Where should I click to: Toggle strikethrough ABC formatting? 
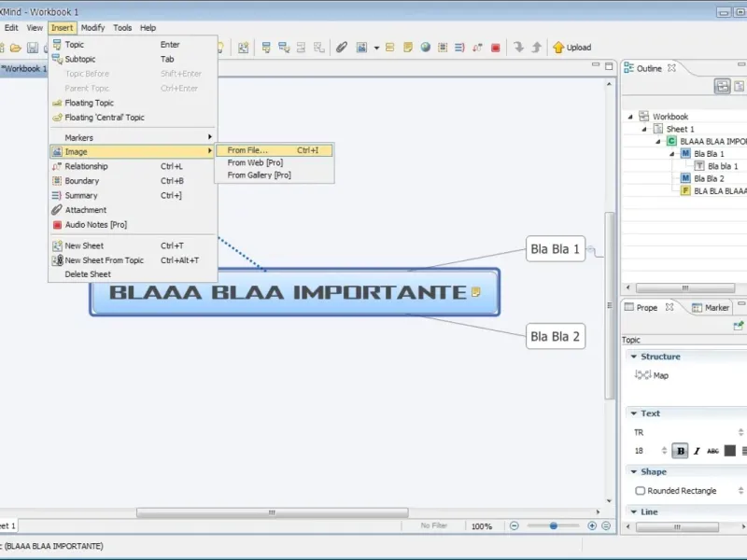pos(712,451)
